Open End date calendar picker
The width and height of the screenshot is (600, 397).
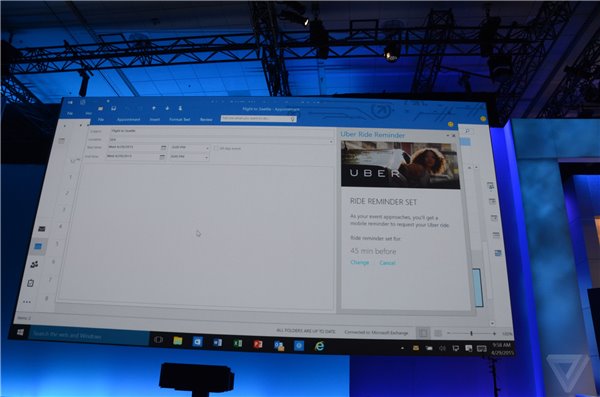162,157
